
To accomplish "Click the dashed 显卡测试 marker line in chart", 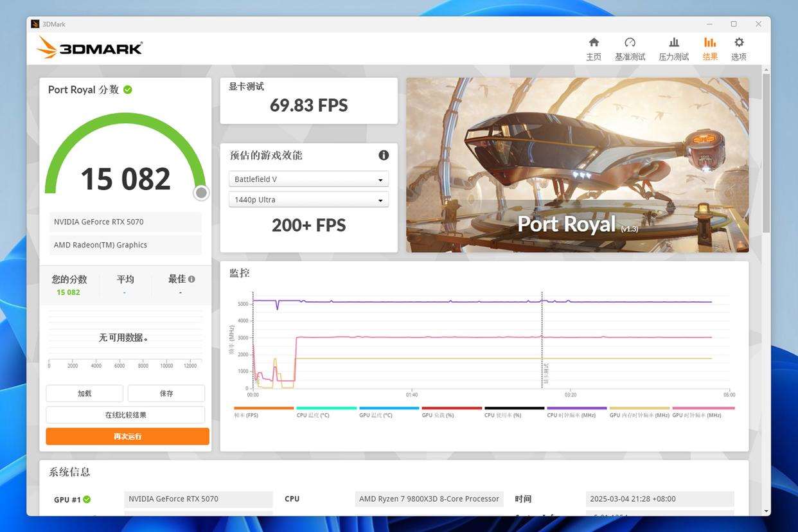I will point(542,341).
